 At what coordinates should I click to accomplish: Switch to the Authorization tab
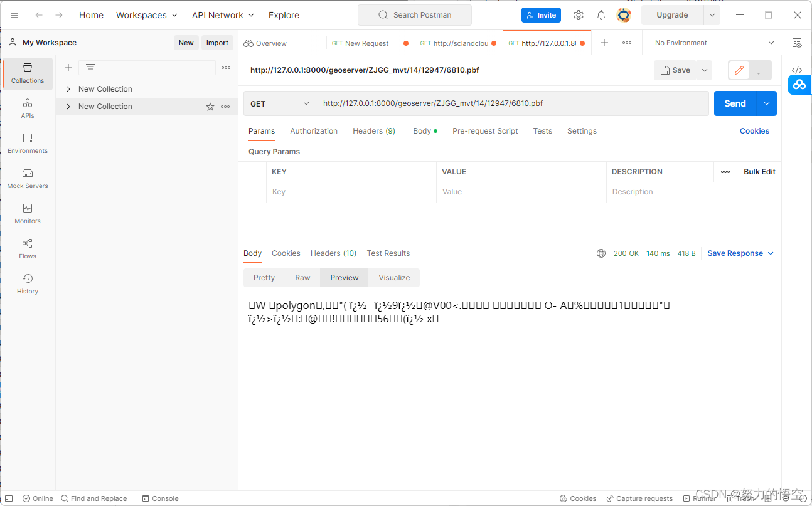[314, 131]
